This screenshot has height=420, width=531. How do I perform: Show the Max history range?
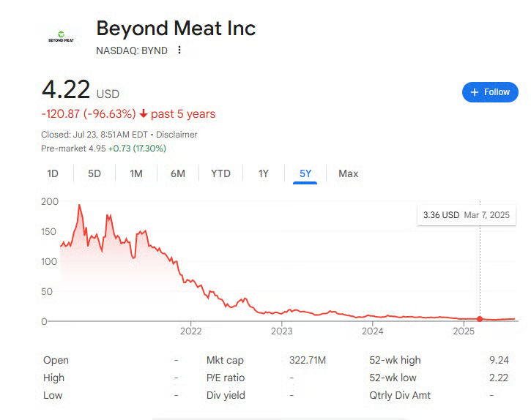coord(348,173)
